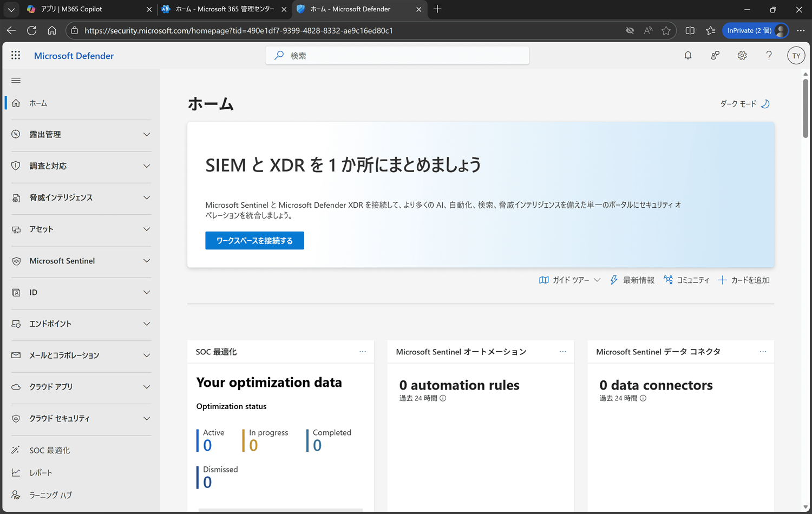Click the ホーム home icon in sidebar
812x514 pixels.
click(16, 103)
